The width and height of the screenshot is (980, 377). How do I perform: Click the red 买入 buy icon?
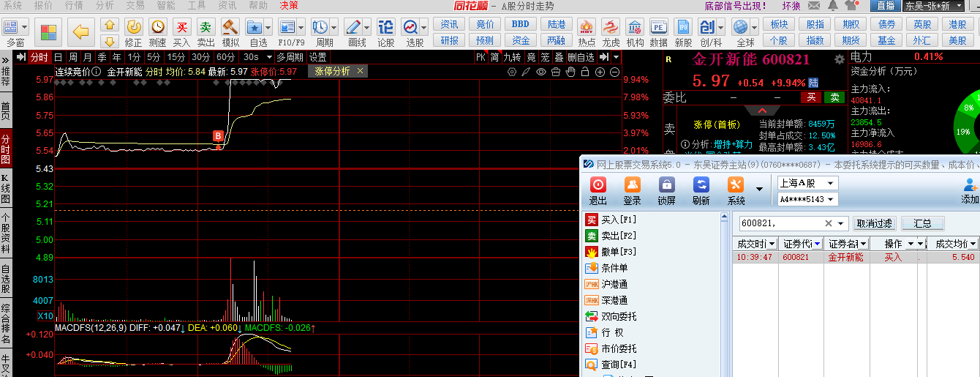pos(181,27)
